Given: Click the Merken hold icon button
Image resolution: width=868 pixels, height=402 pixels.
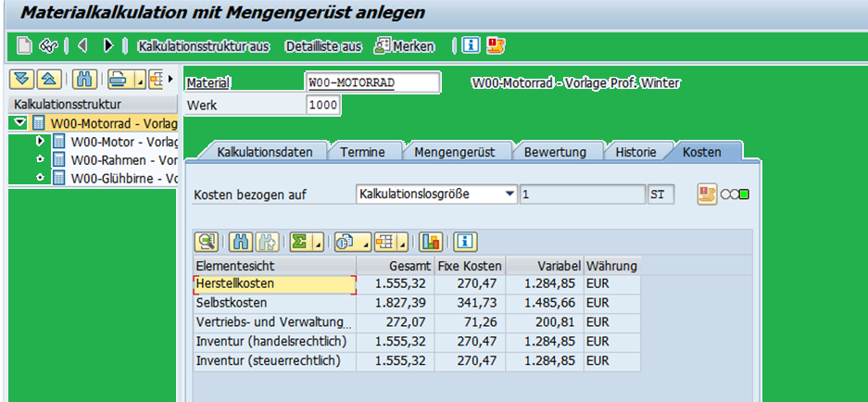Looking at the screenshot, I should pyautogui.click(x=405, y=46).
